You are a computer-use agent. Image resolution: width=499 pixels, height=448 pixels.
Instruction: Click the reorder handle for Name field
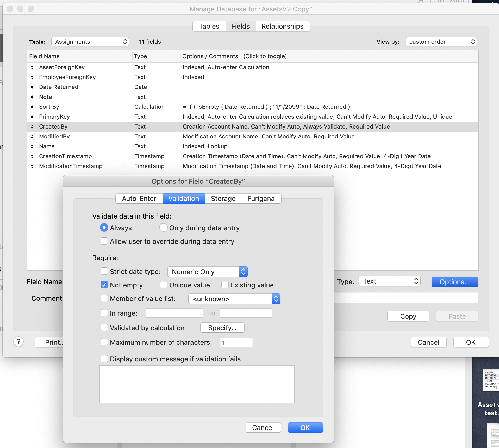32,146
